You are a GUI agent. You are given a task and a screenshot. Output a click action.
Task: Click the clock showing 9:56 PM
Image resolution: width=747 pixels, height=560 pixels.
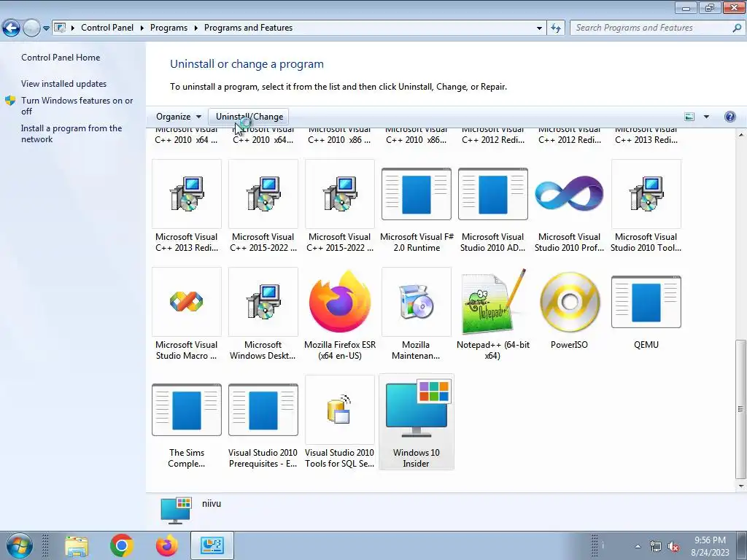(710, 540)
